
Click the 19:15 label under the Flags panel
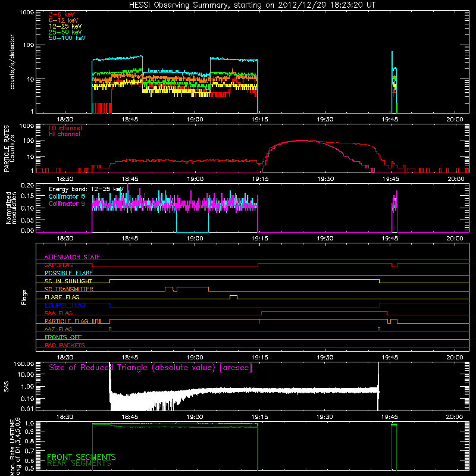pos(260,357)
